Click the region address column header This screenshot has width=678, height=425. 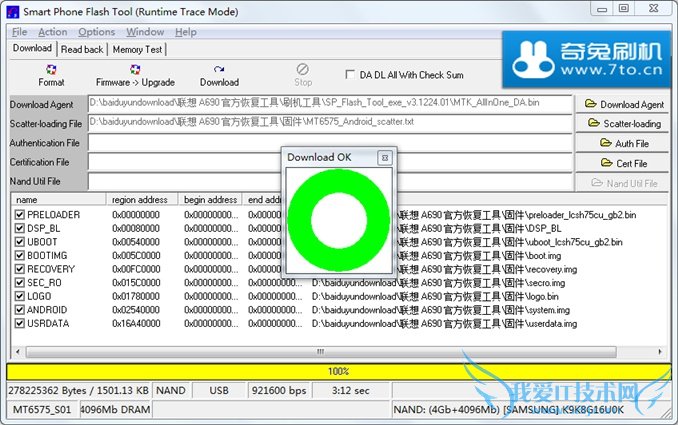point(142,200)
